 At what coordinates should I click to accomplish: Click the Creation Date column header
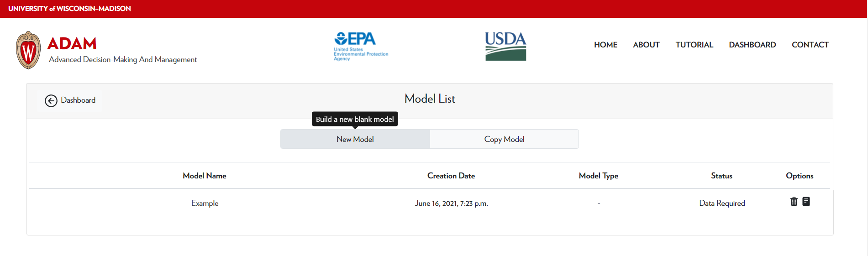[451, 176]
